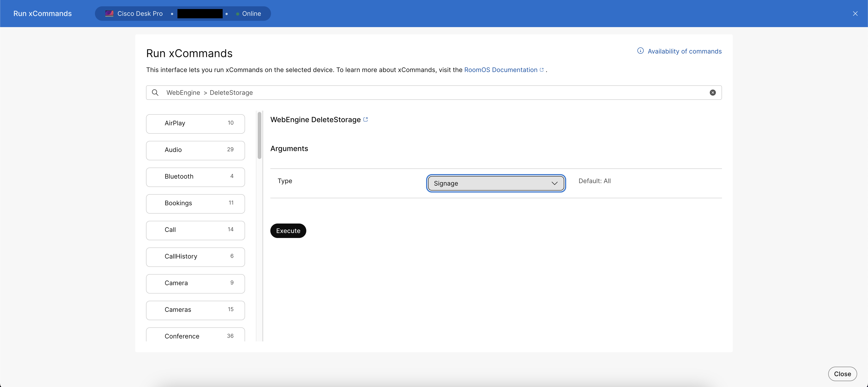The image size is (868, 387).
Task: Click the Cisco Desk Pro device icon
Action: [x=109, y=14]
